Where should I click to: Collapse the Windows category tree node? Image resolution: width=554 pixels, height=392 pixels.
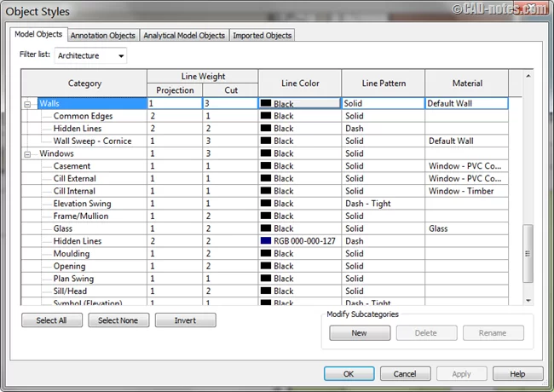pyautogui.click(x=29, y=154)
